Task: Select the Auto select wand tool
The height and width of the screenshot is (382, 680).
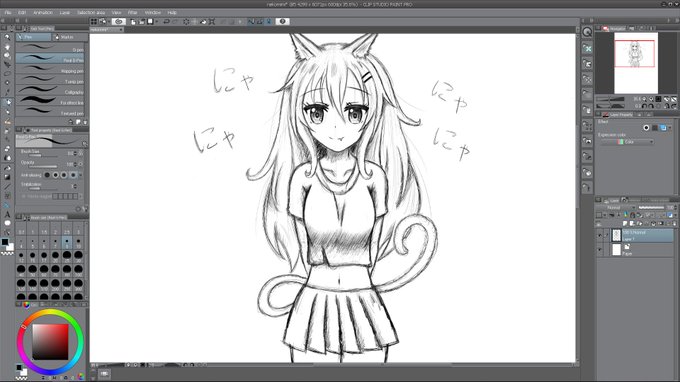Action: (x=7, y=83)
